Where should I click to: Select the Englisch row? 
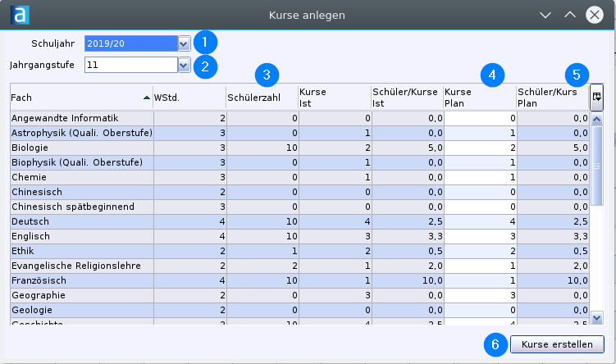coord(299,236)
